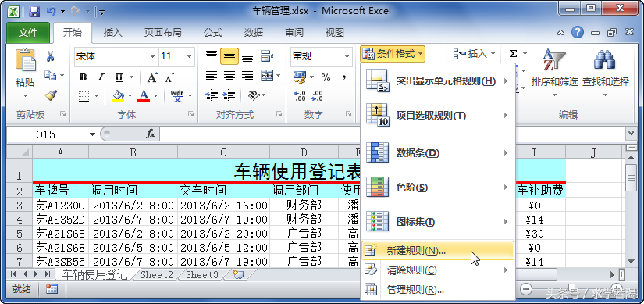Image resolution: width=644 pixels, height=304 pixels.
Task: Expand the formula bar
Action: click(632, 134)
